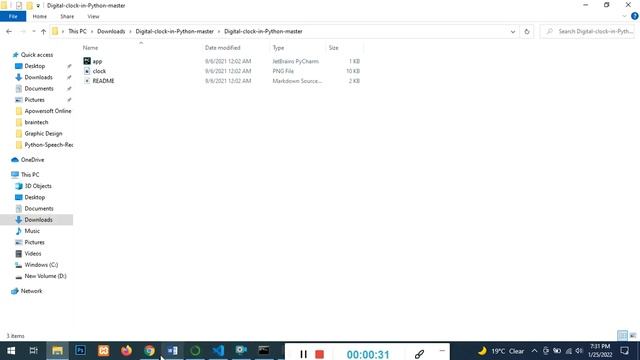The image size is (640, 360).
Task: Switch to details view layout
Action: (622, 336)
